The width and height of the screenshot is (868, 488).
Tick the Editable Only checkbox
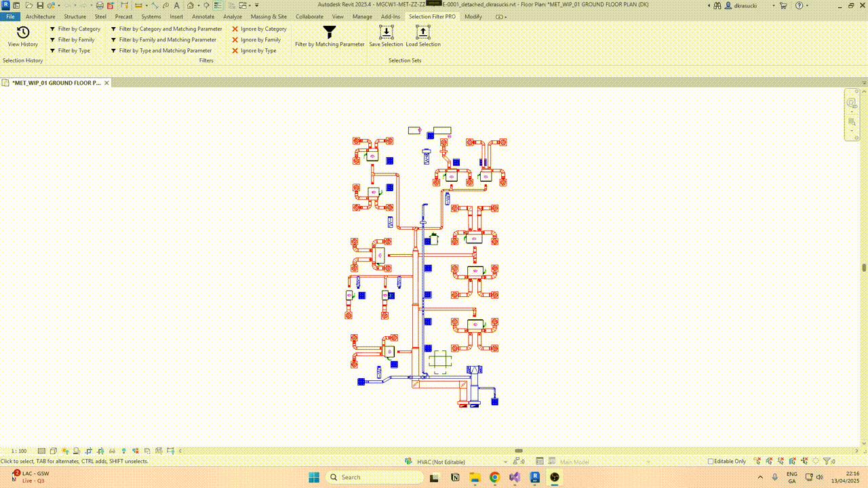tap(711, 462)
